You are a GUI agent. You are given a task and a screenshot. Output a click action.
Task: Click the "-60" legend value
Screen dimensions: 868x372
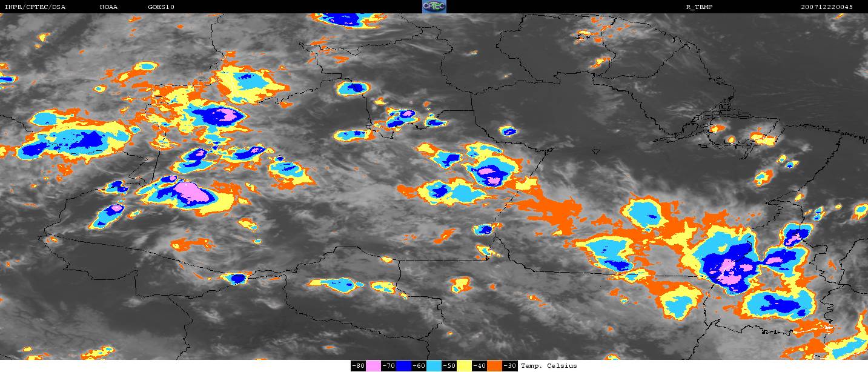(419, 366)
